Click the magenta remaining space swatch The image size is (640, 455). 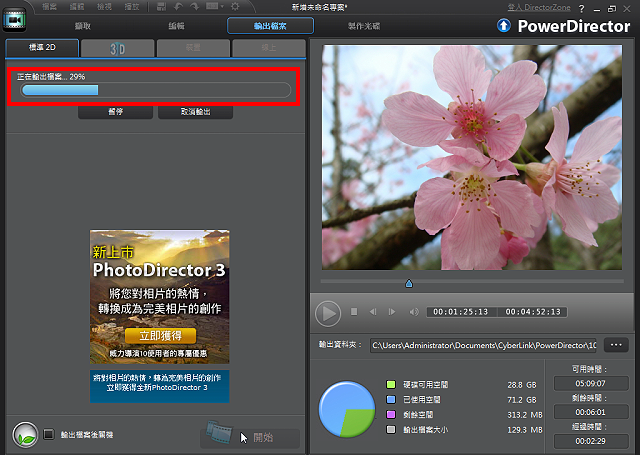(391, 415)
